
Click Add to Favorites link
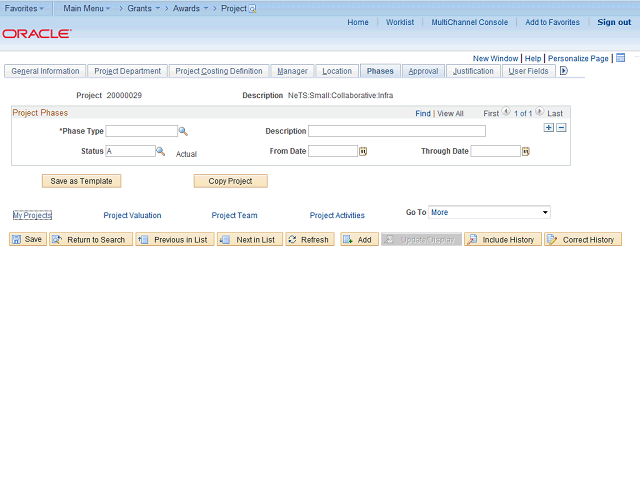point(552,22)
